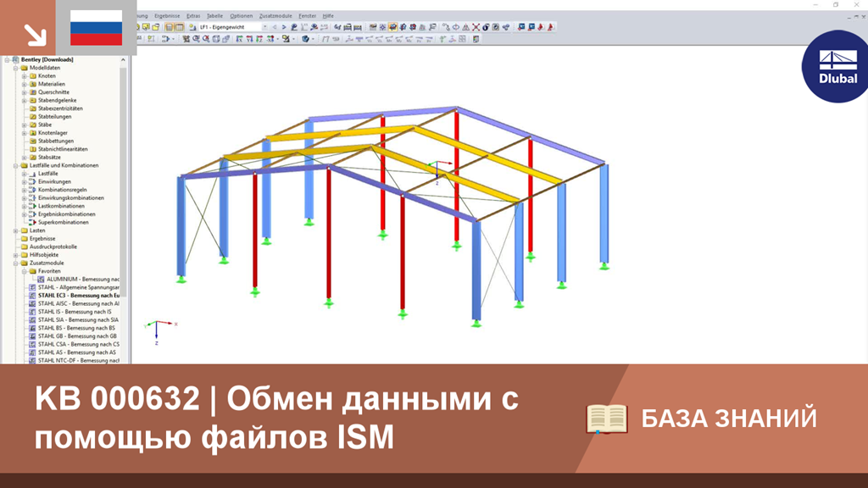The height and width of the screenshot is (488, 868).
Task: Open the isometric view dropdown arrow
Action: 277,39
